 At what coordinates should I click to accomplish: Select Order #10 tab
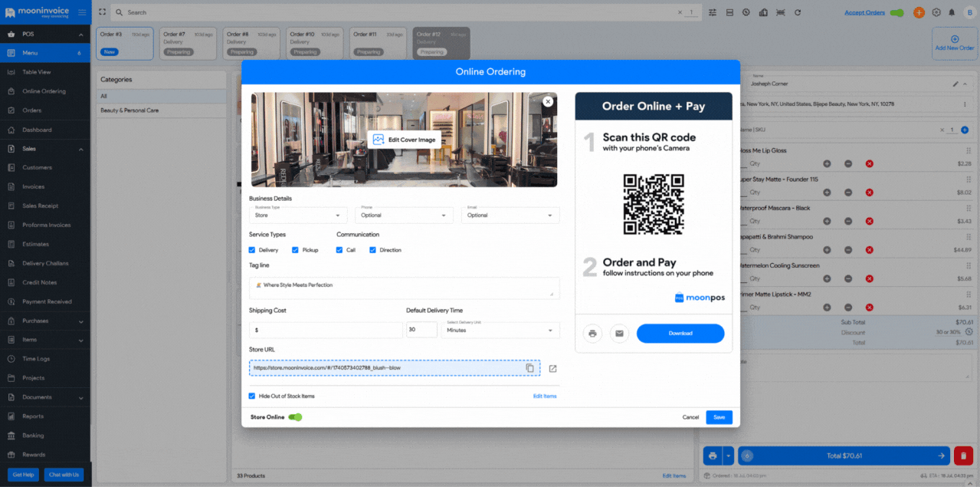tap(315, 44)
